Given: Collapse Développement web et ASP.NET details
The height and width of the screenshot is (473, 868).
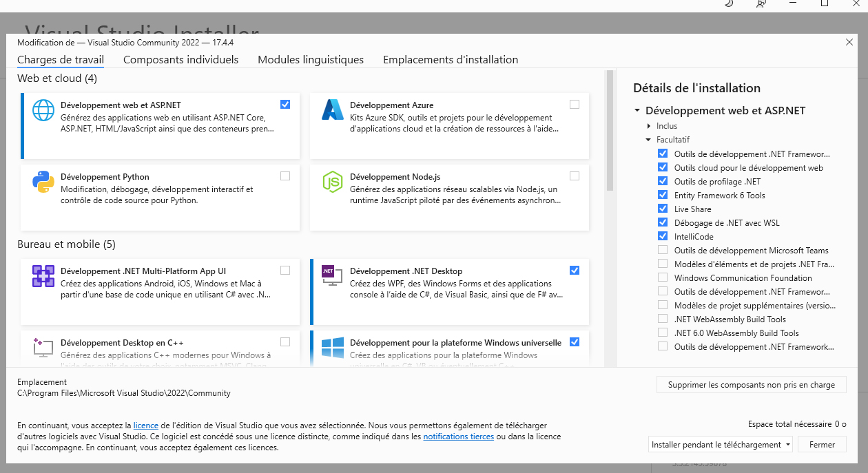Looking at the screenshot, I should pyautogui.click(x=637, y=110).
